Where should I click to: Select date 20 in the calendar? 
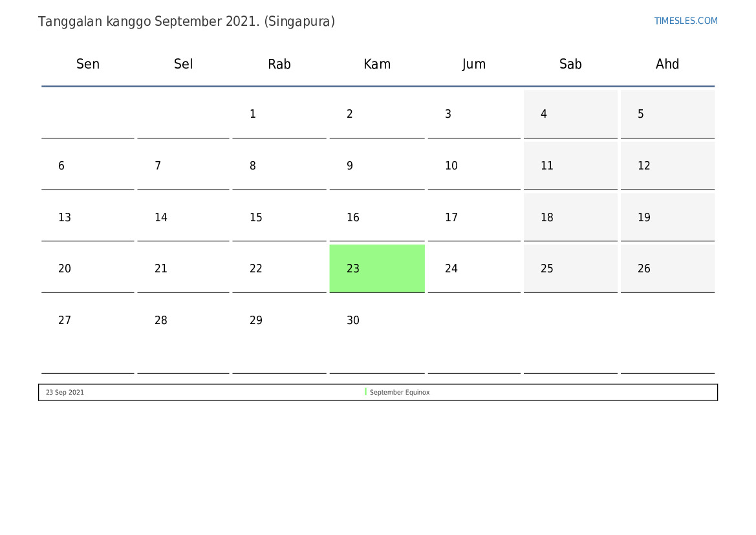click(x=65, y=268)
